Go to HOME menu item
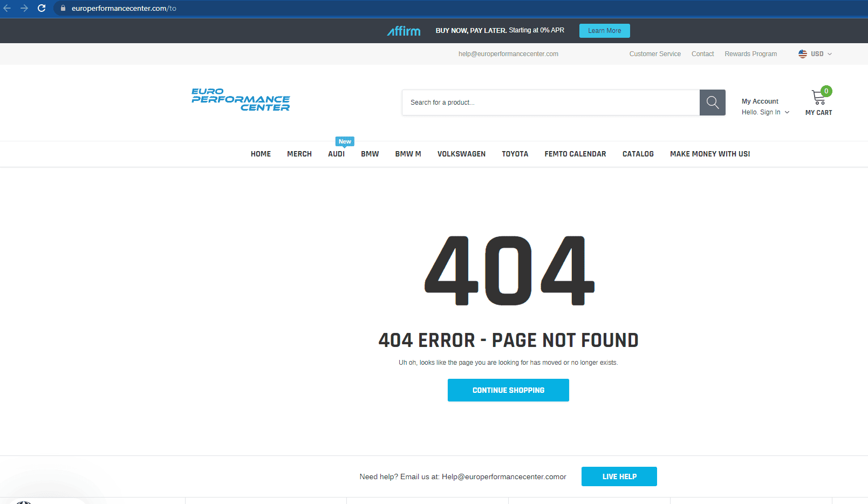868x504 pixels. point(261,154)
